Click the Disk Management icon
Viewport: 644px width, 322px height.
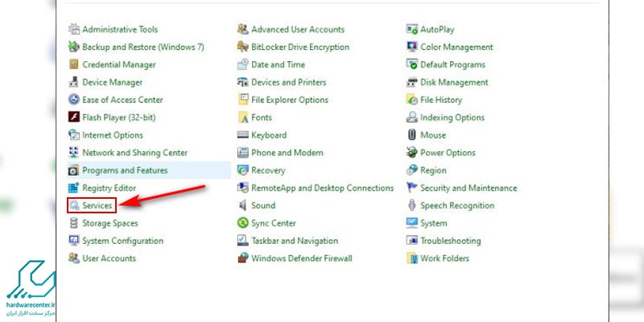[412, 82]
